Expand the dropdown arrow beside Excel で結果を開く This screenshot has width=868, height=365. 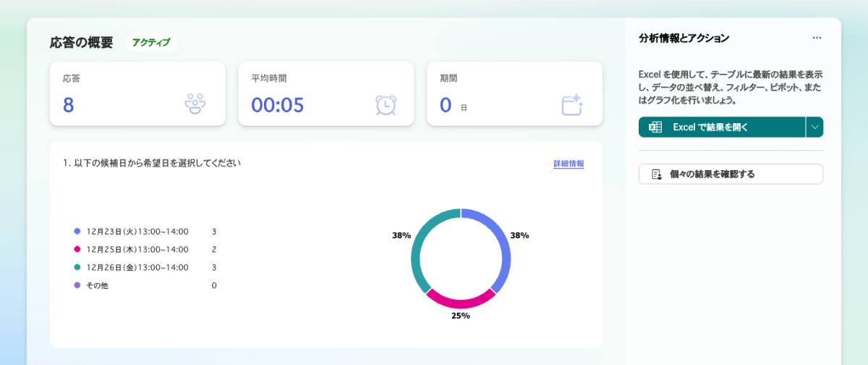815,127
